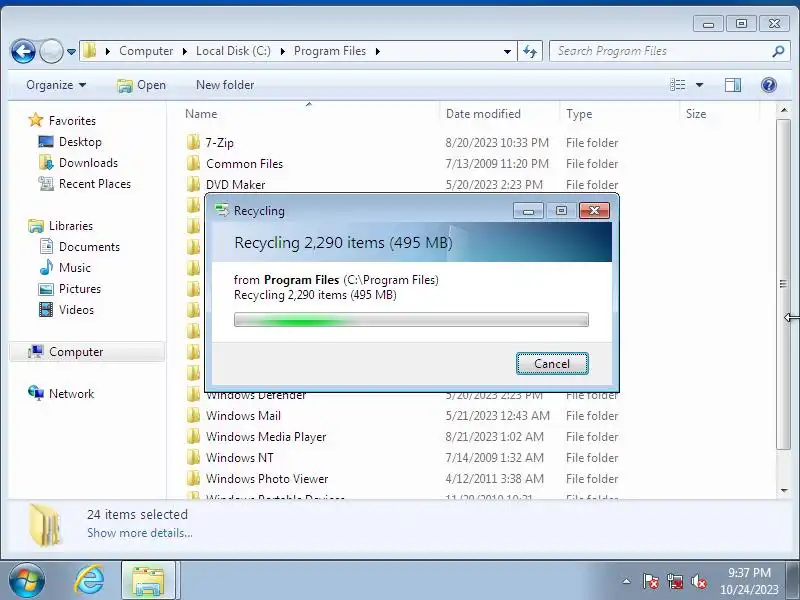800x600 pixels.
Task: Click Show more details link
Action: point(140,533)
